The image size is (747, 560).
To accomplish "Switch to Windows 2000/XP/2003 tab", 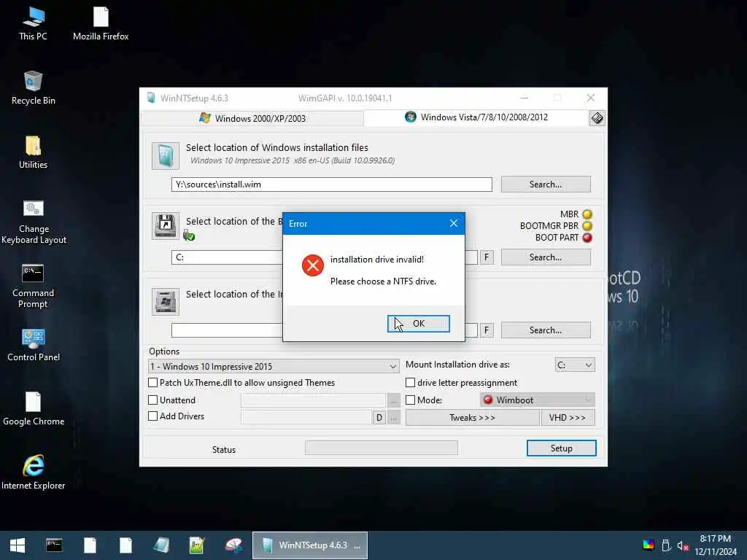I will [x=252, y=118].
